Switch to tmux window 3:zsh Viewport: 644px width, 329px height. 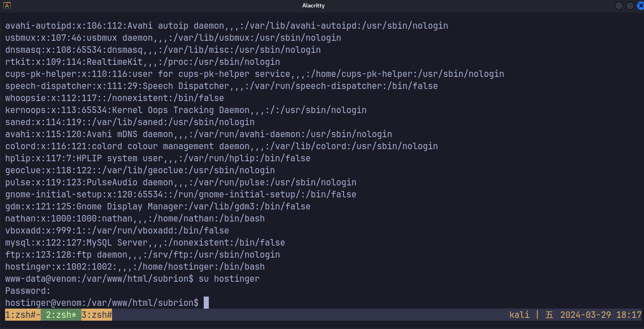tap(97, 315)
